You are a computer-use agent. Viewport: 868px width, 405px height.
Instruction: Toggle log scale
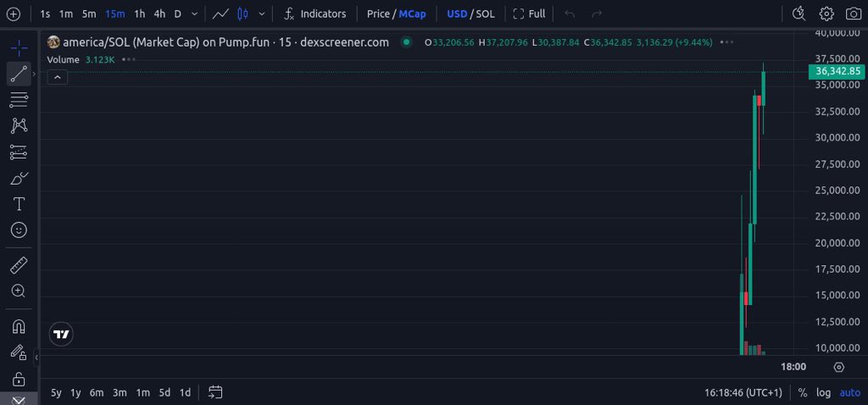pyautogui.click(x=824, y=393)
